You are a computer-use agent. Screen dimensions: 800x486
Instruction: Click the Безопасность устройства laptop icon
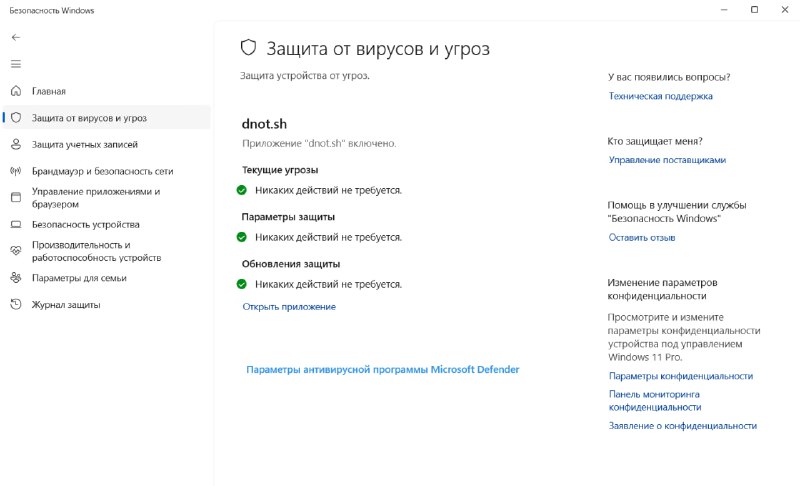point(16,224)
